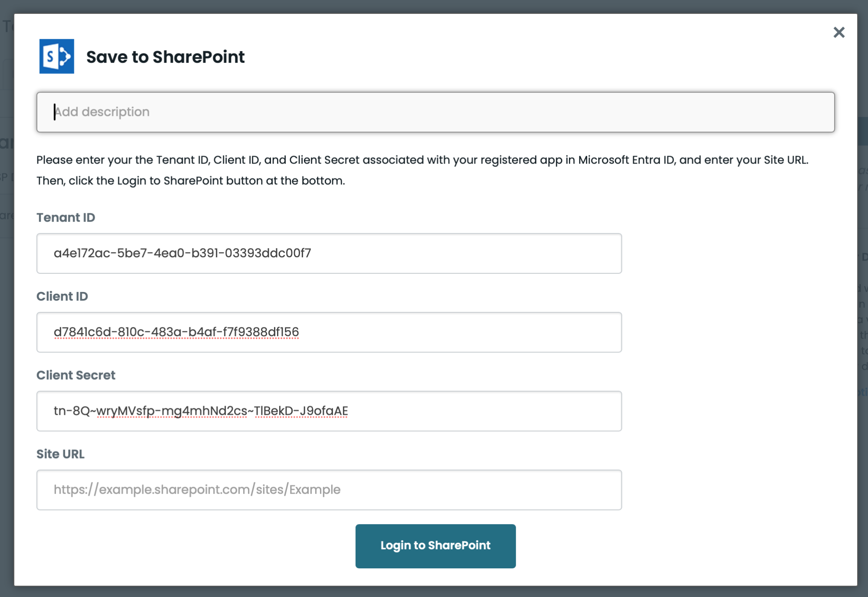
Task: Focus the Site URL input box
Action: point(329,490)
